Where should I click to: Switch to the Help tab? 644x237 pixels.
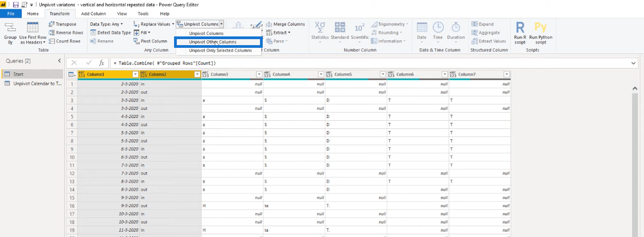(x=165, y=14)
